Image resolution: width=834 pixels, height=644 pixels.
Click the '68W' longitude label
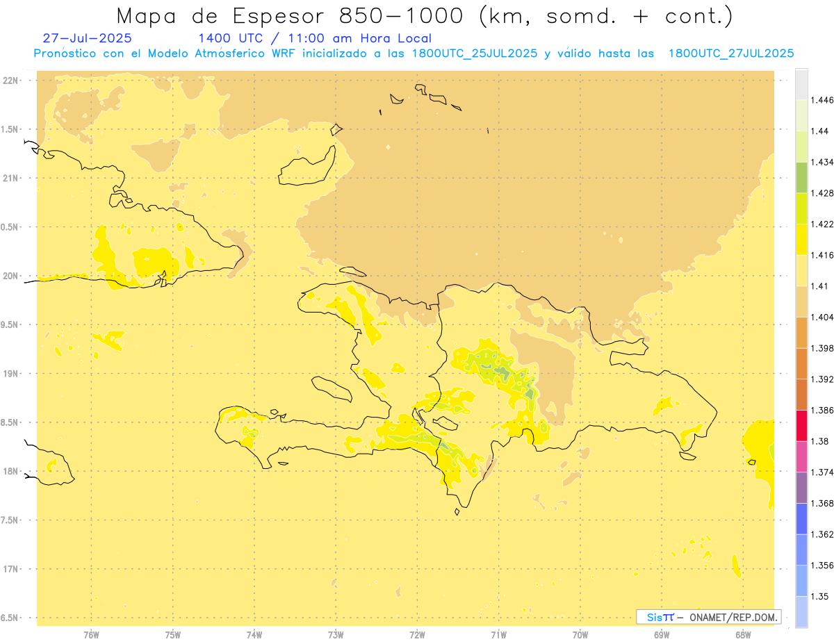pyautogui.click(x=743, y=634)
